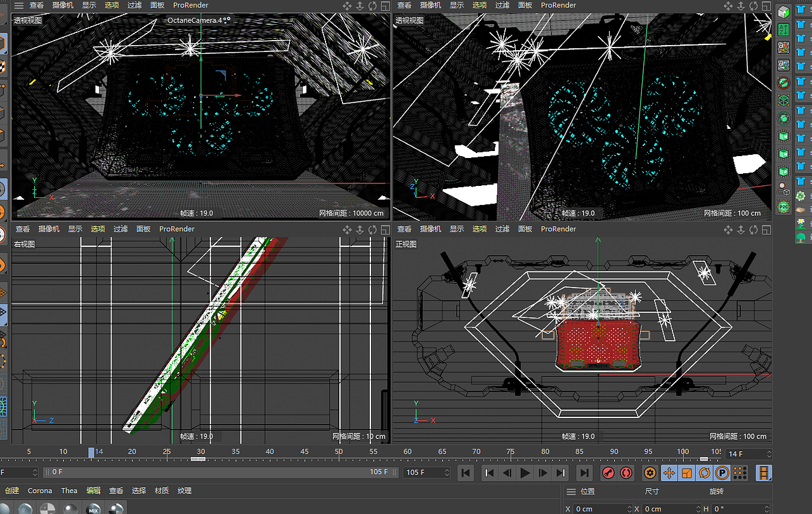Toggle rotation keyframe recording
This screenshot has height=514, width=812.
coord(704,473)
